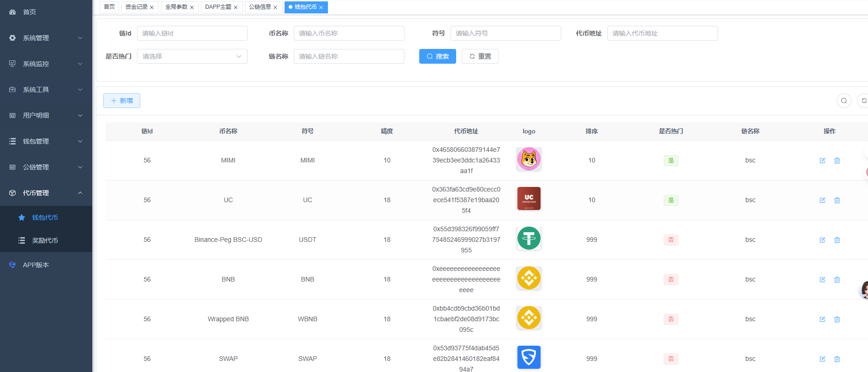Click the edit icon for MIMI row
This screenshot has height=372, width=868.
coord(822,161)
